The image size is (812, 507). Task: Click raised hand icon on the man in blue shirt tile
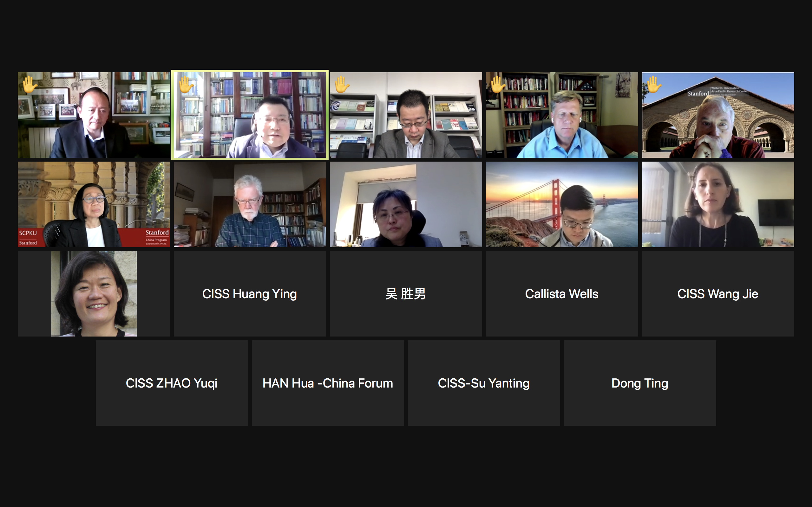click(x=498, y=85)
